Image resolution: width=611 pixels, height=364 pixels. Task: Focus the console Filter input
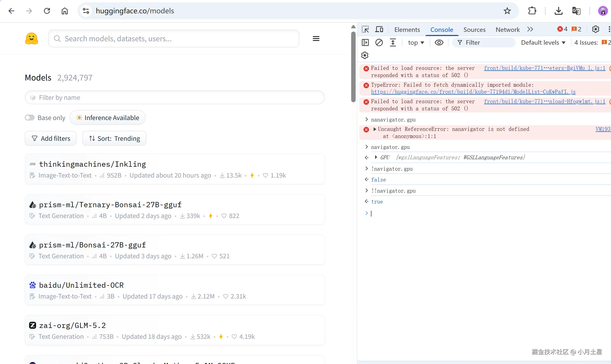484,42
